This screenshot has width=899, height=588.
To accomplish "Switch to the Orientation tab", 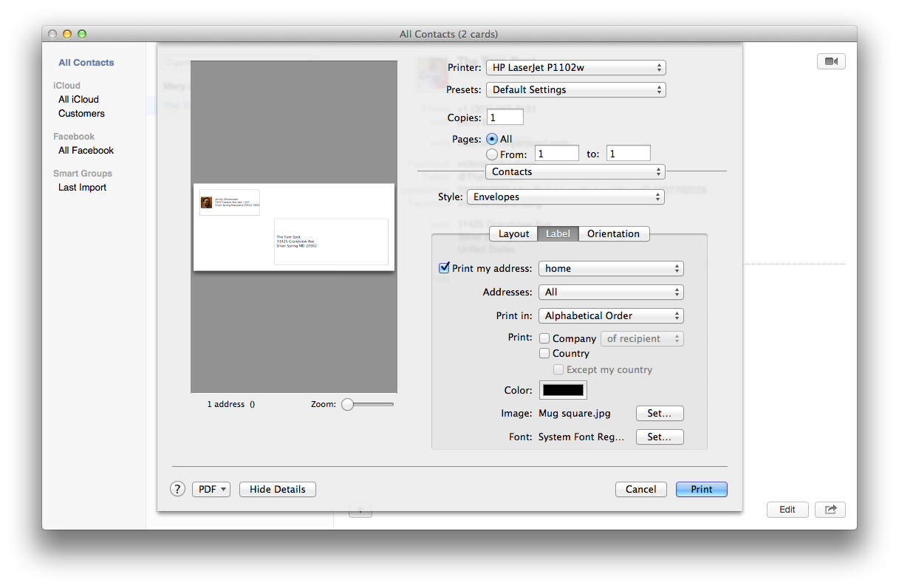I will click(613, 234).
